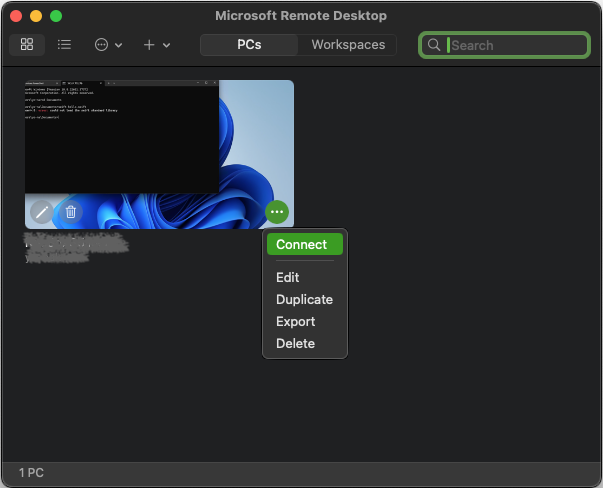The height and width of the screenshot is (488, 603).
Task: Minimize window with the yellow button
Action: (x=36, y=16)
